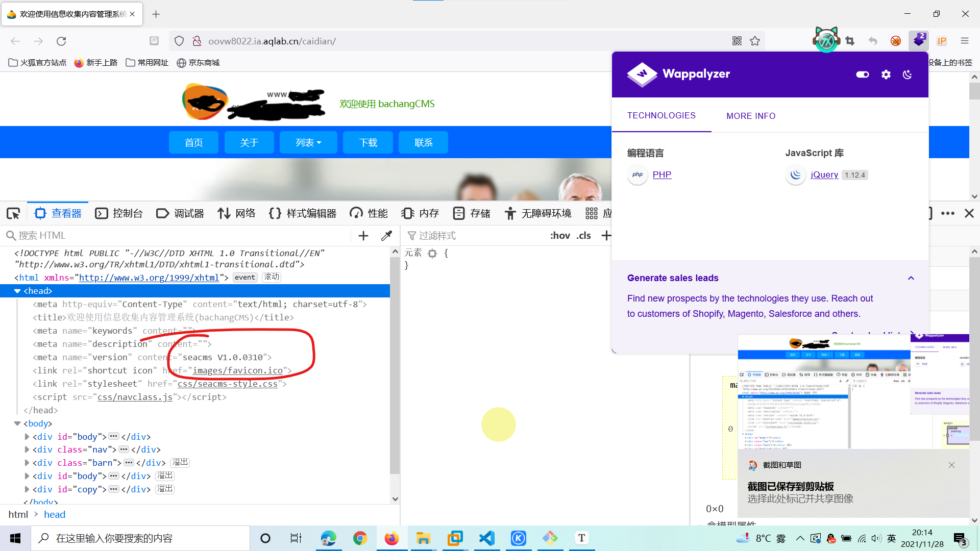Open the PHP technology link

[x=662, y=174]
